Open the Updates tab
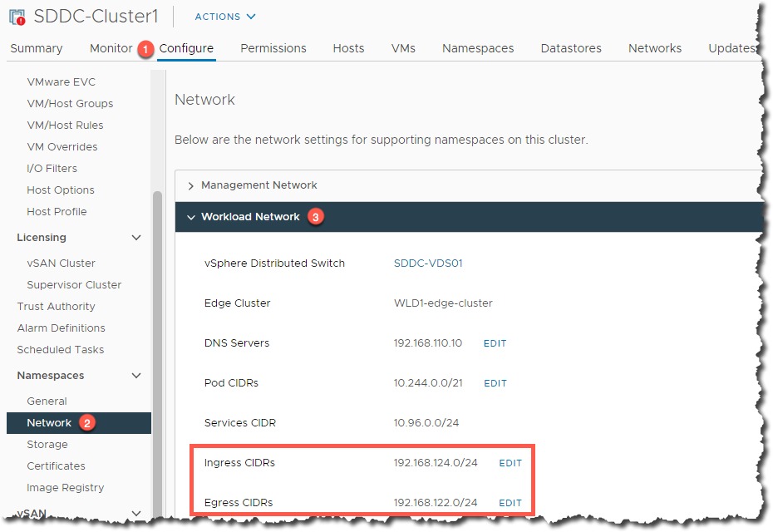 [x=731, y=48]
